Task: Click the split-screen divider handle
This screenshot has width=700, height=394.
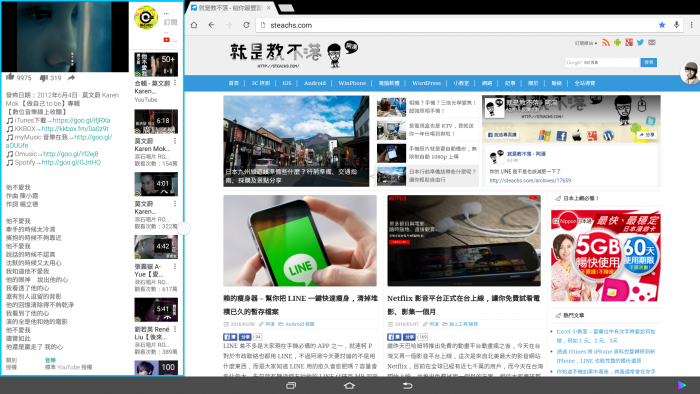Action: [184, 228]
